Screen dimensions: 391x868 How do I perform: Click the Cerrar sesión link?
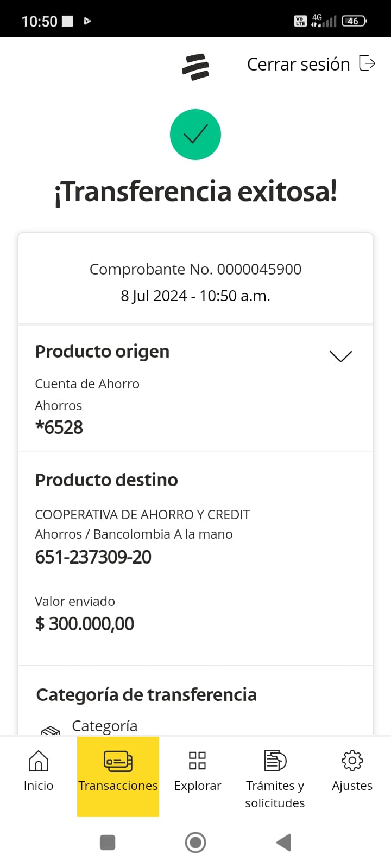298,64
